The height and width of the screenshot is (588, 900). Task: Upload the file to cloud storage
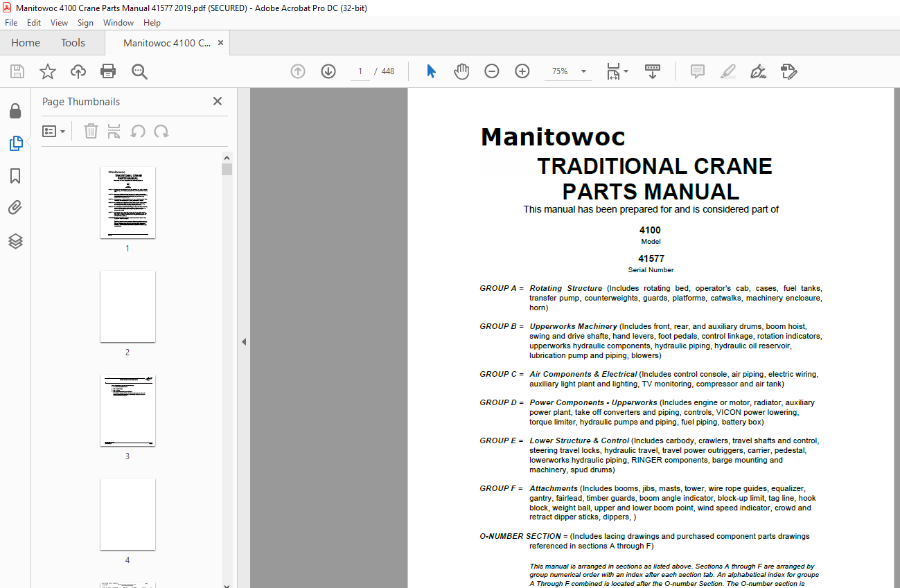pyautogui.click(x=78, y=71)
